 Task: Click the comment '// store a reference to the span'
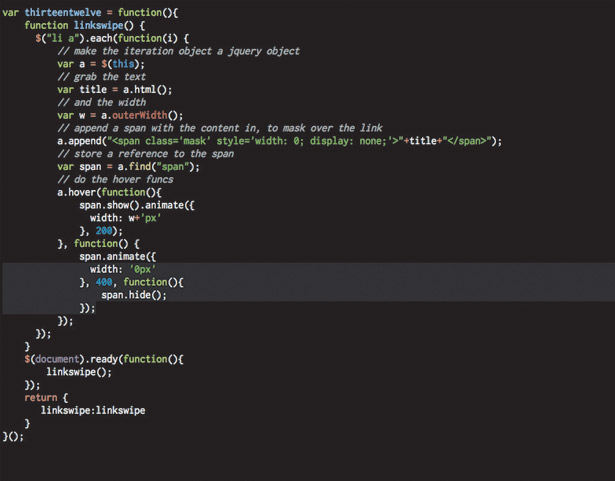146,154
